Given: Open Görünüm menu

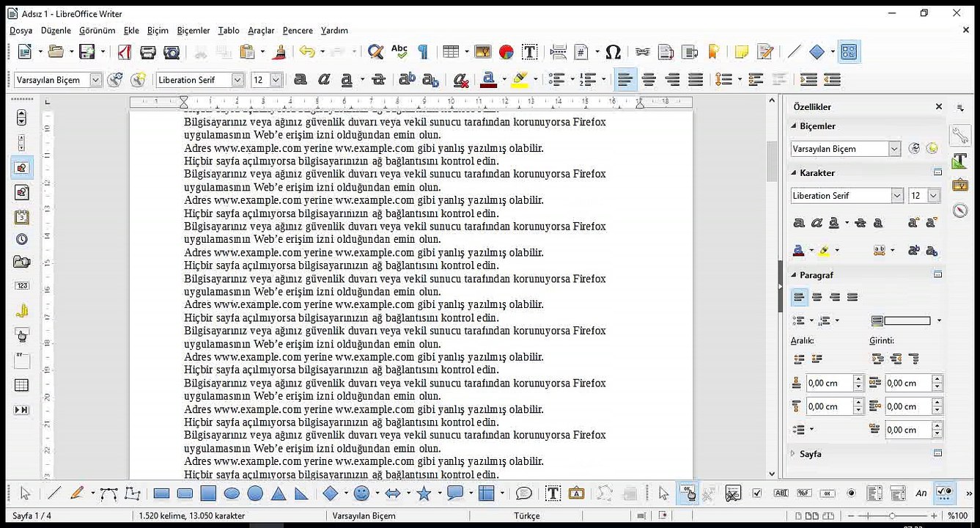Looking at the screenshot, I should pos(97,31).
